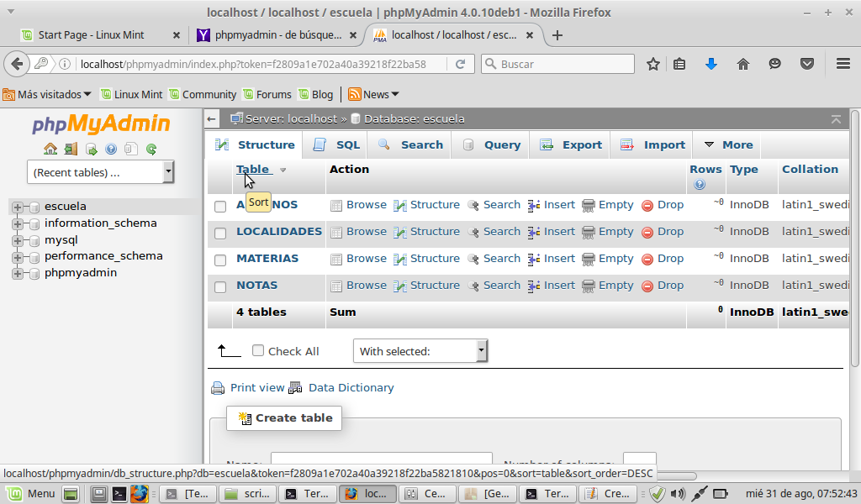Click the Firefox Downloads arrow icon

click(711, 64)
